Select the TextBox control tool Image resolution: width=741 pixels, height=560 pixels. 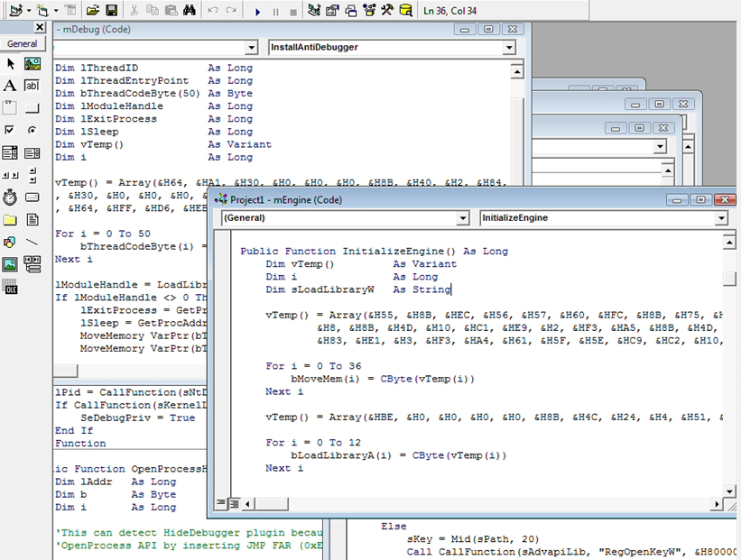[x=32, y=86]
